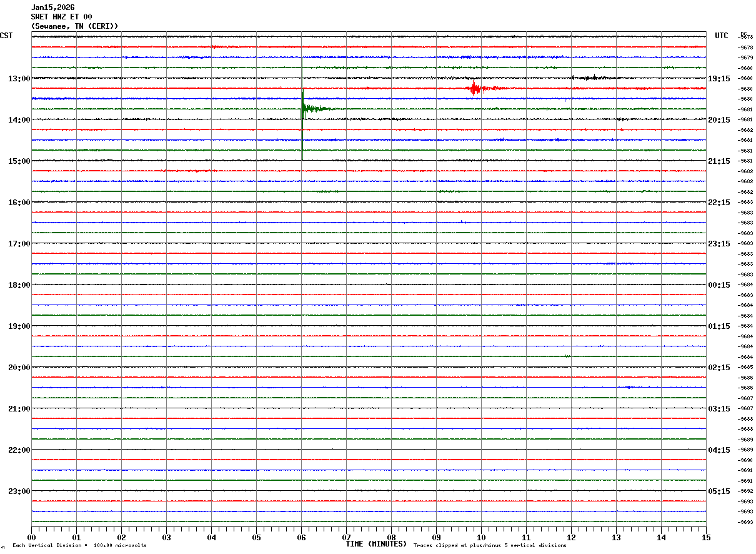Select the 15:00 CST time label
The height and width of the screenshot is (554, 756).
[19, 161]
